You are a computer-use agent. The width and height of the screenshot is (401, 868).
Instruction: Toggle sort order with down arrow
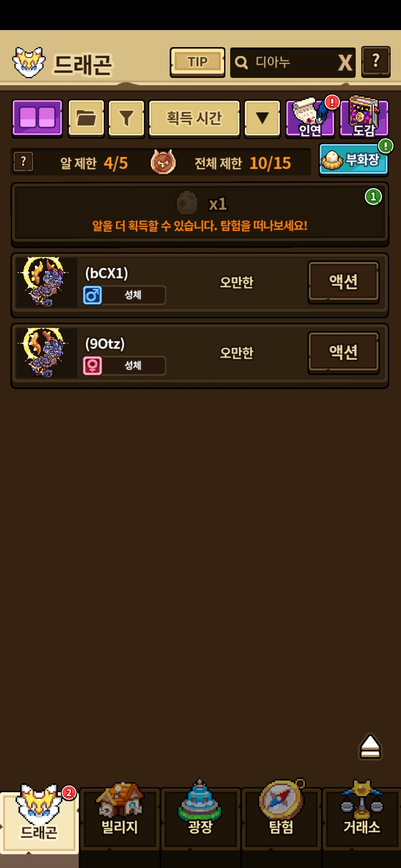[x=262, y=118]
